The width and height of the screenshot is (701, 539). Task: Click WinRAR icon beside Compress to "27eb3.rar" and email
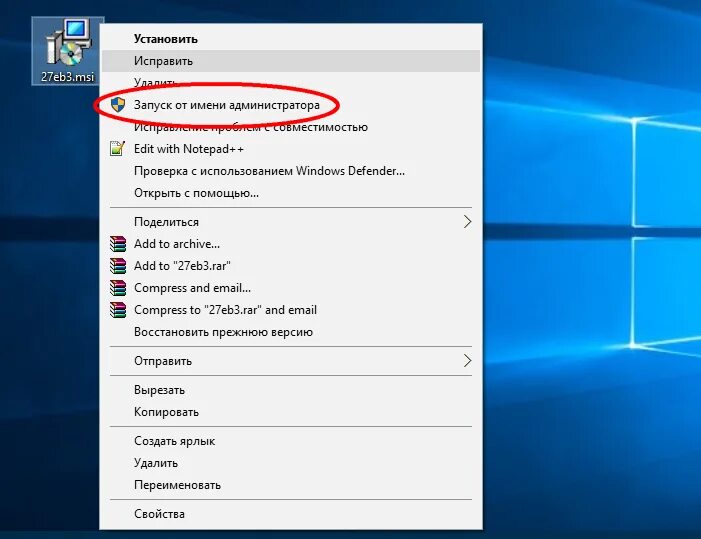coord(118,310)
